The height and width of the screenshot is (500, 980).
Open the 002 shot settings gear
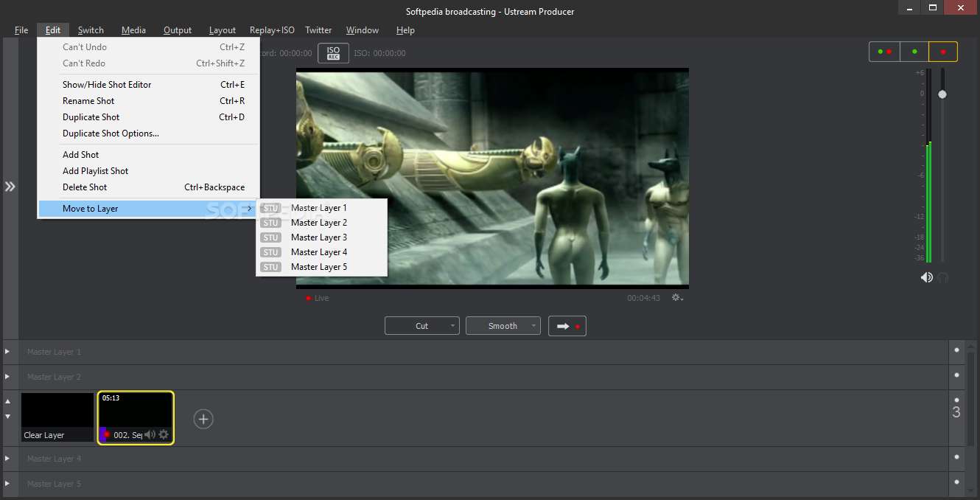pos(164,434)
